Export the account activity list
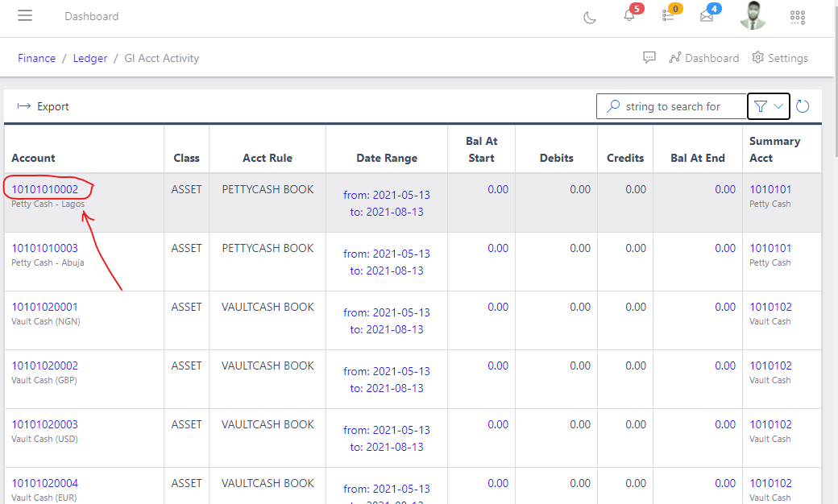 [x=44, y=106]
